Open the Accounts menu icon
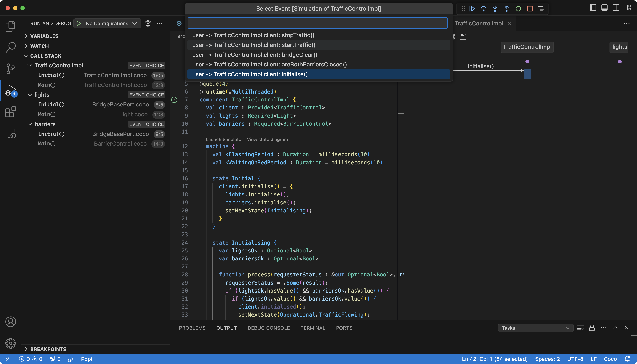The width and height of the screenshot is (637, 364). click(11, 322)
